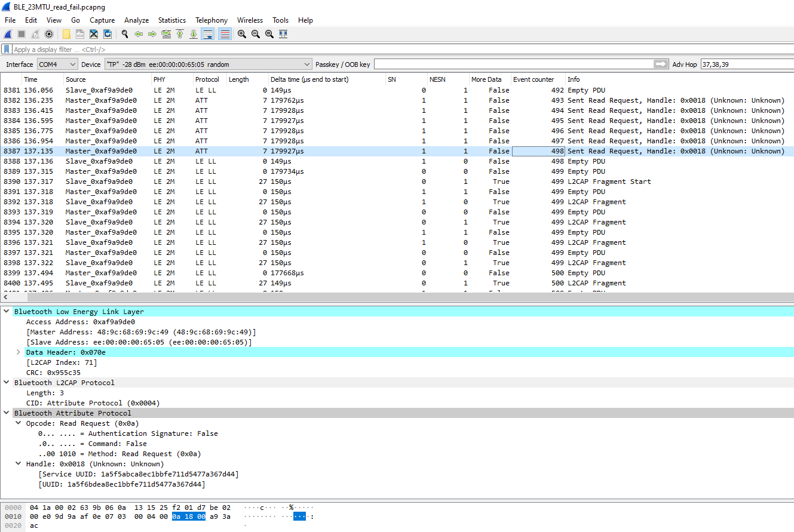
Task: Open the Capture menu
Action: [x=102, y=20]
